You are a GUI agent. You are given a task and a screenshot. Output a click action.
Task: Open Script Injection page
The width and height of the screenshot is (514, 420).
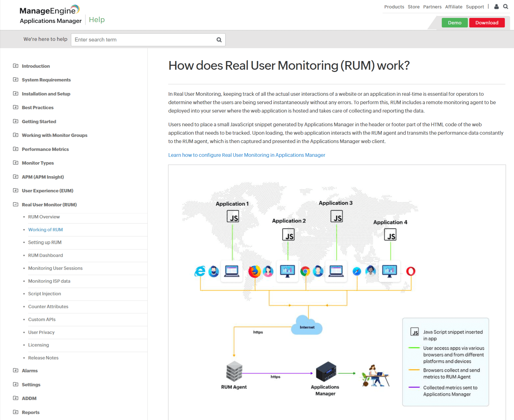pos(45,294)
